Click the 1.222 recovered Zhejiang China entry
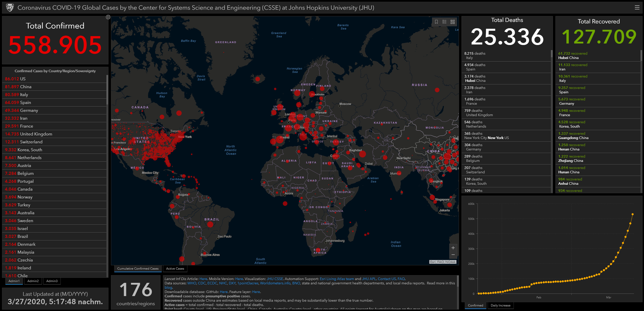The width and height of the screenshot is (644, 311). 598,158
